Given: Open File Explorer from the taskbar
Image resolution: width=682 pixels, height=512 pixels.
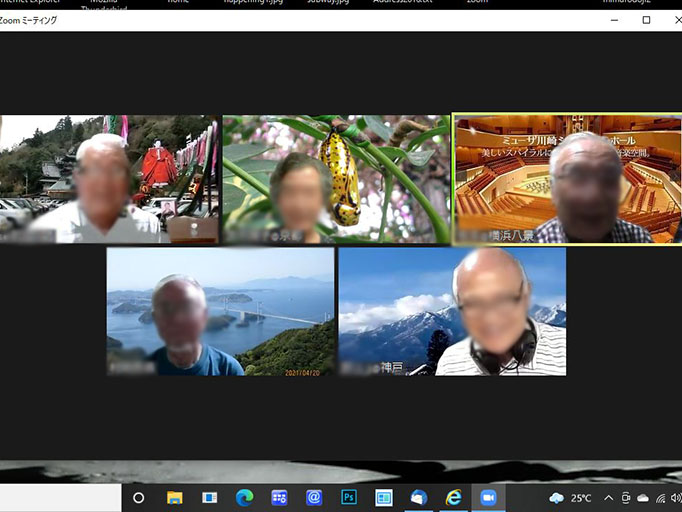Looking at the screenshot, I should [174, 497].
